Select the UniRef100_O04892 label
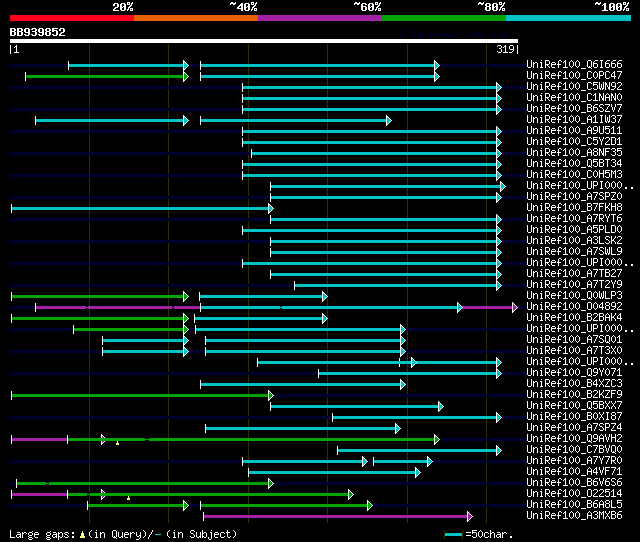 574,307
